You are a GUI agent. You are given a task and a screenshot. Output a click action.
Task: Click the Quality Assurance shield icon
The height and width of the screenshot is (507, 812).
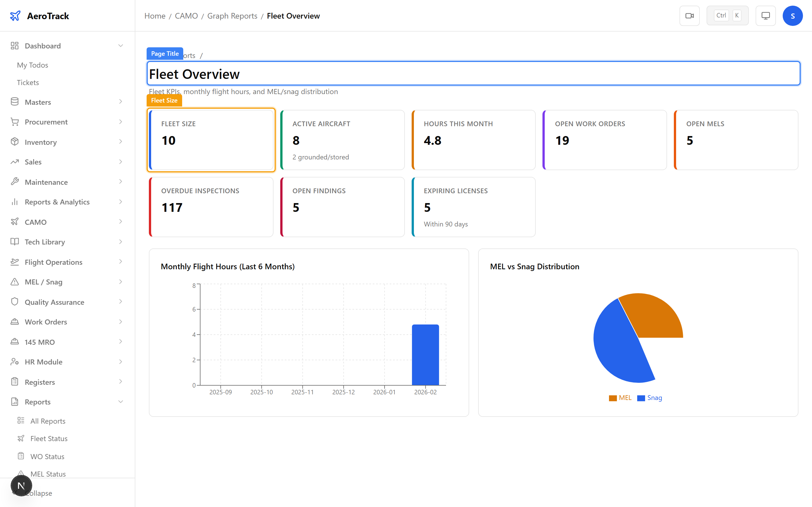(x=14, y=302)
